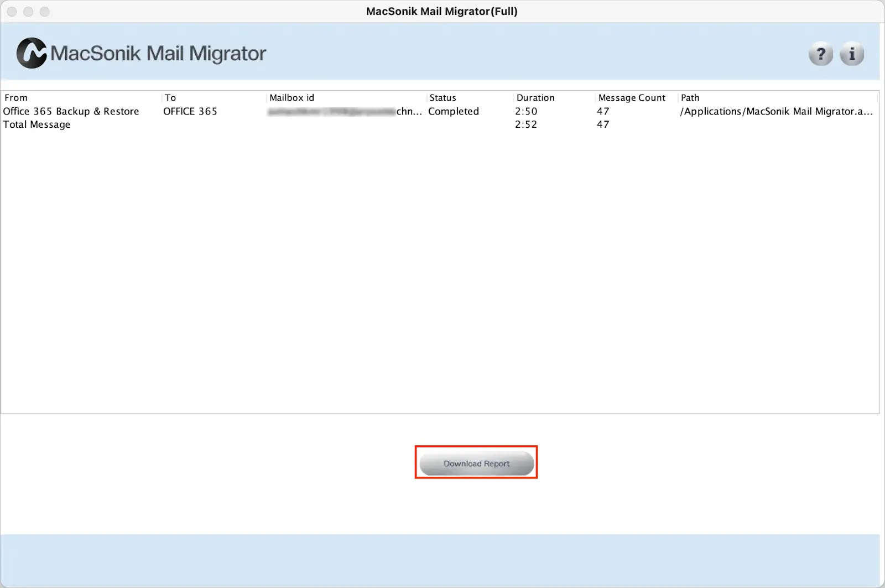Zoom the window with the third title bar button
885x588 pixels.
(x=45, y=12)
